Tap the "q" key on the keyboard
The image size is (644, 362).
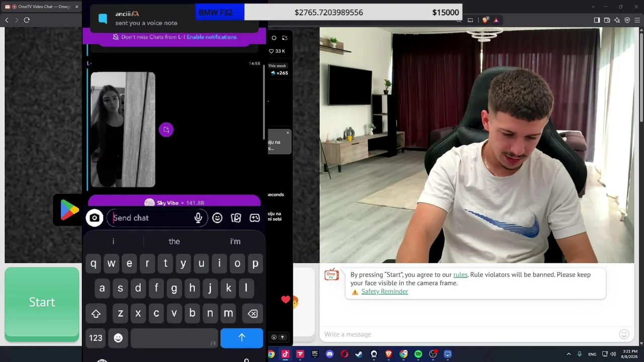point(93,263)
